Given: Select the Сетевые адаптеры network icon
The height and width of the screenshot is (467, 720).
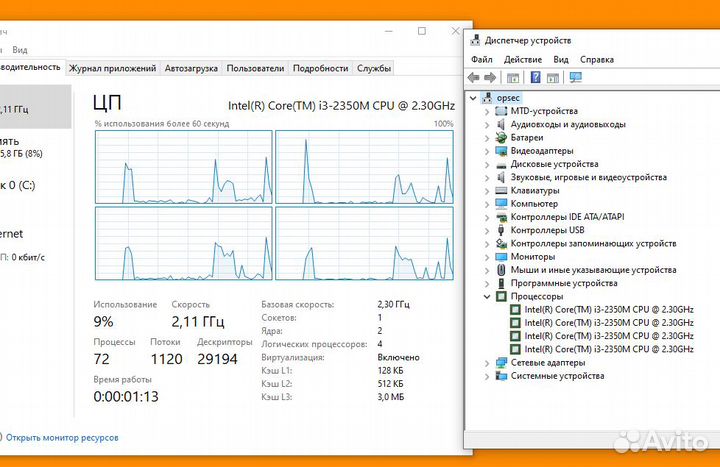Looking at the screenshot, I should pos(501,363).
